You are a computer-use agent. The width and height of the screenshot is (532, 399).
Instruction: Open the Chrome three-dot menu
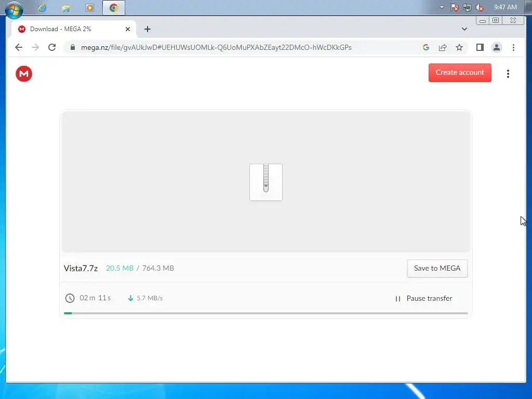click(x=513, y=47)
